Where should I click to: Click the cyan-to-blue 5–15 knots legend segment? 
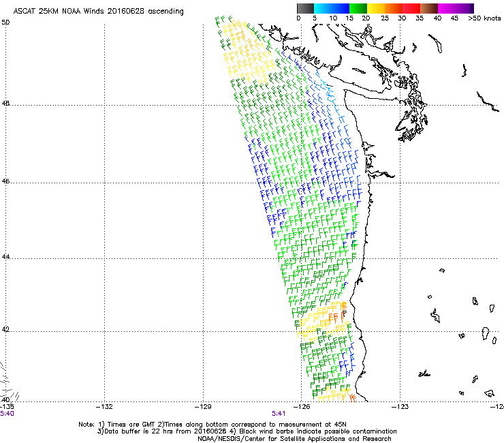pos(332,8)
